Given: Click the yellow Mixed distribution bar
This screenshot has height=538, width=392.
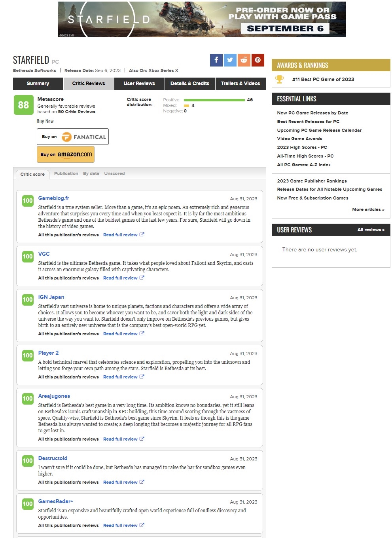Looking at the screenshot, I should coord(186,106).
